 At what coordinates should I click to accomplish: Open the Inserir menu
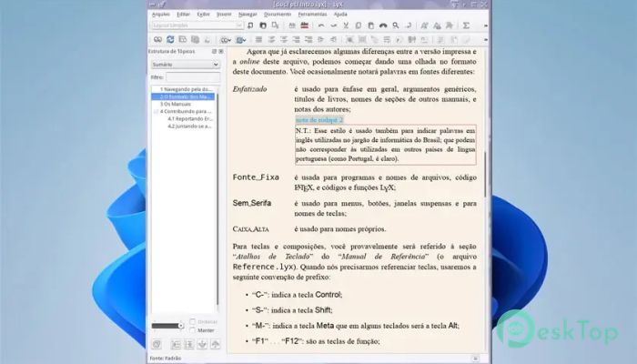point(224,15)
